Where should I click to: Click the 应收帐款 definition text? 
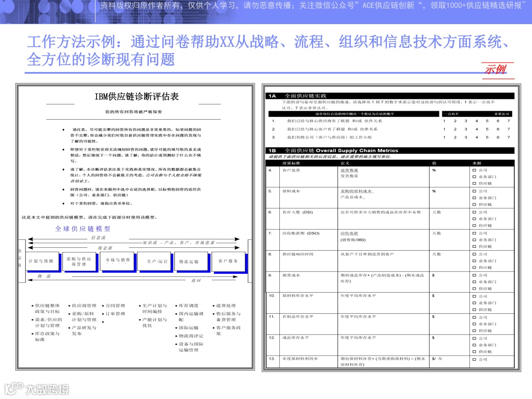pyautogui.click(x=349, y=233)
